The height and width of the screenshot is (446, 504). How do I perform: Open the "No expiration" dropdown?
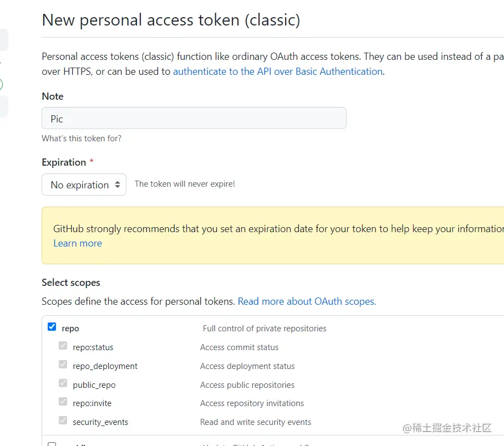point(84,185)
